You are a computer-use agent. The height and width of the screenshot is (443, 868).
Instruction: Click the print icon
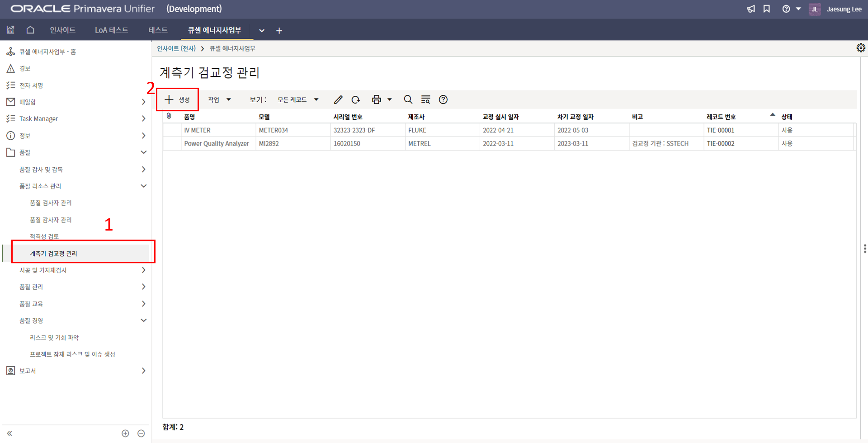click(376, 100)
